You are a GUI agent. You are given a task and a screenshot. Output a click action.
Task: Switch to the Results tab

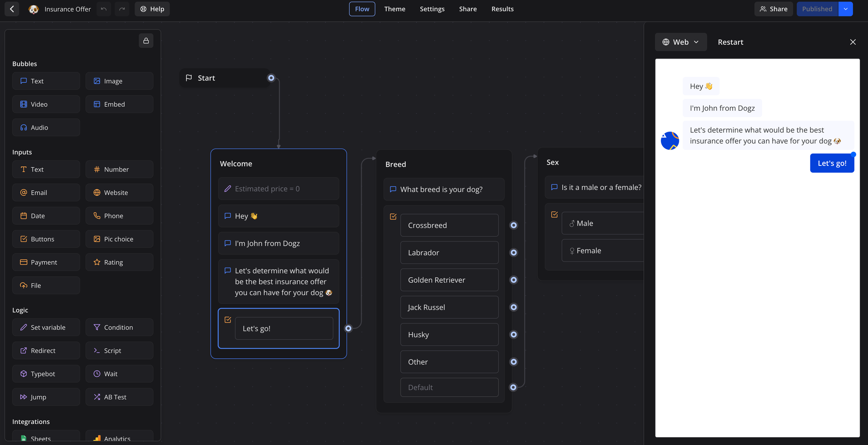[502, 9]
